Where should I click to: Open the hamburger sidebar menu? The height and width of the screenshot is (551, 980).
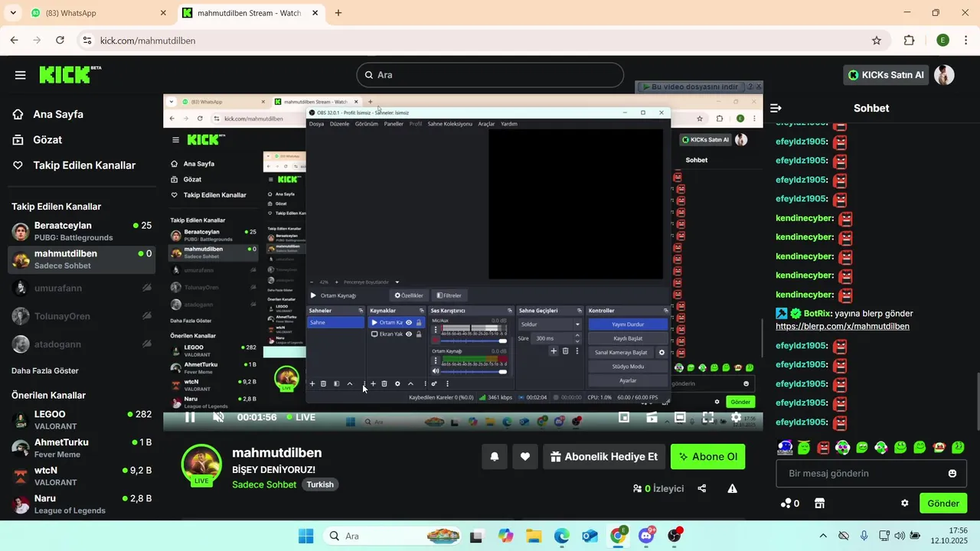click(20, 75)
